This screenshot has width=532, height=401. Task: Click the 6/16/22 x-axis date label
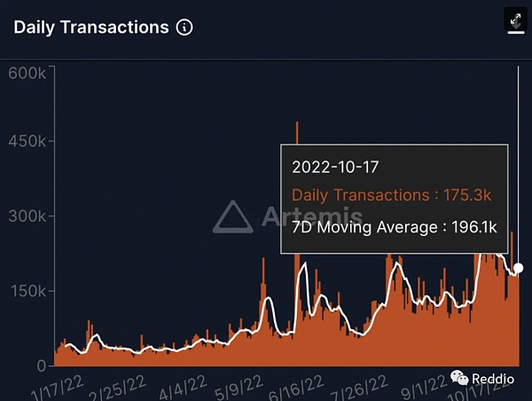tap(296, 388)
